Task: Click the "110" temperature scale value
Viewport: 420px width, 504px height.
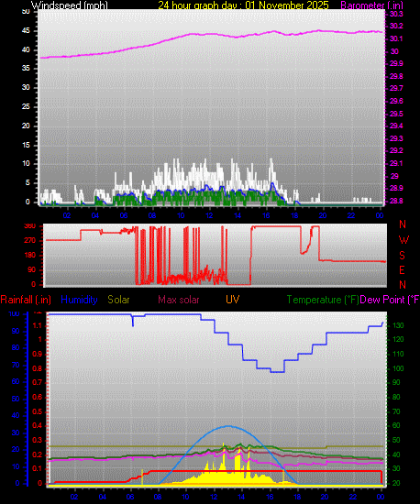Action: coord(398,355)
